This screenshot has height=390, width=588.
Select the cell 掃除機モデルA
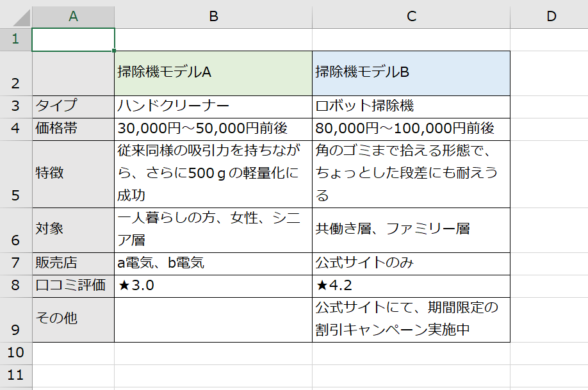point(213,73)
